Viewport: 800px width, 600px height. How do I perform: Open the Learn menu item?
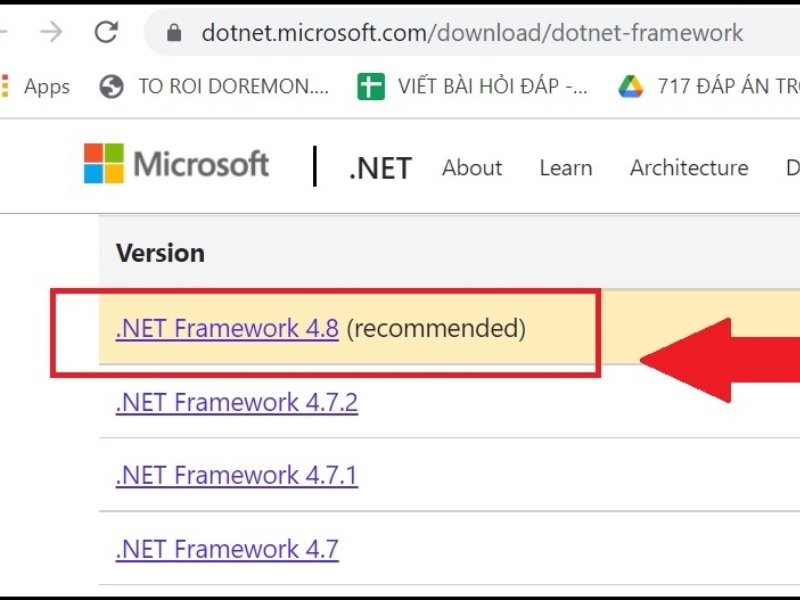566,168
